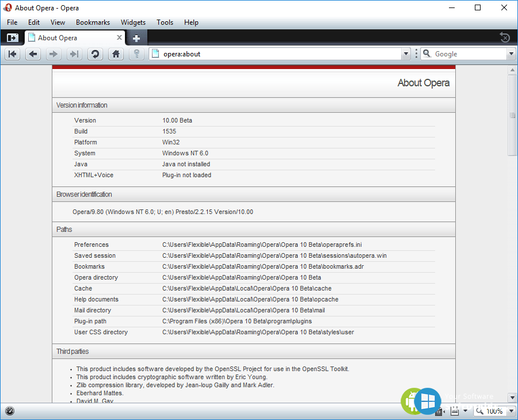Click the bookmarks.adr path
This screenshot has width=518, height=420.
click(x=263, y=266)
